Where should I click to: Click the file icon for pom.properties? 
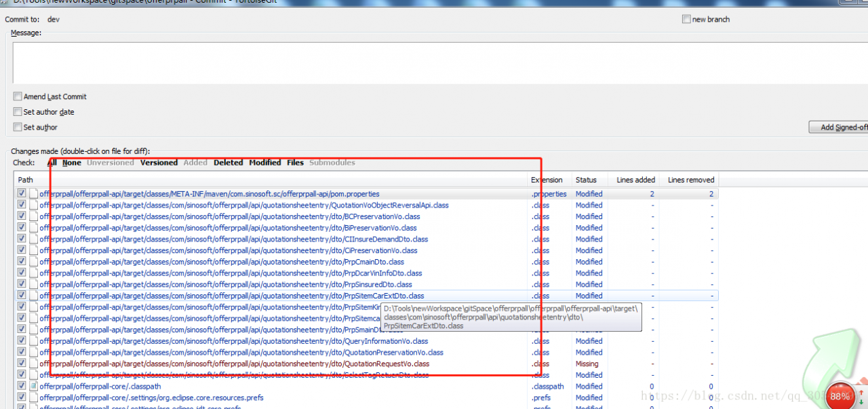coord(33,194)
